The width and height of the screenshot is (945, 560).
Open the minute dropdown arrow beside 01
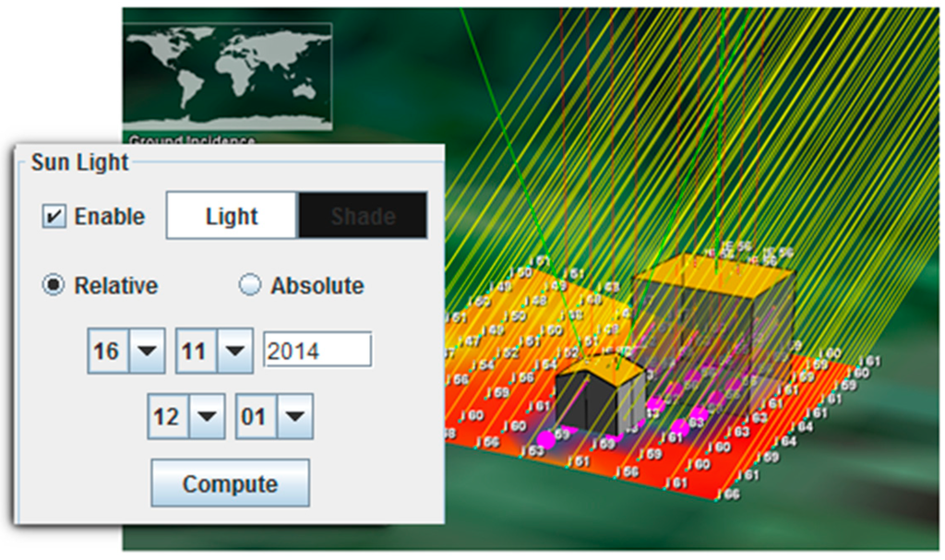[x=293, y=417]
